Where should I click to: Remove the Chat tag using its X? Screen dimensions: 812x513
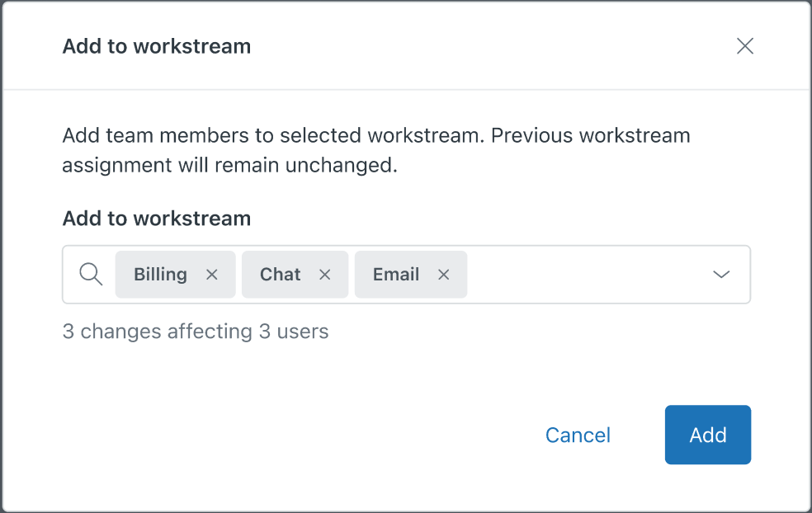(x=325, y=275)
